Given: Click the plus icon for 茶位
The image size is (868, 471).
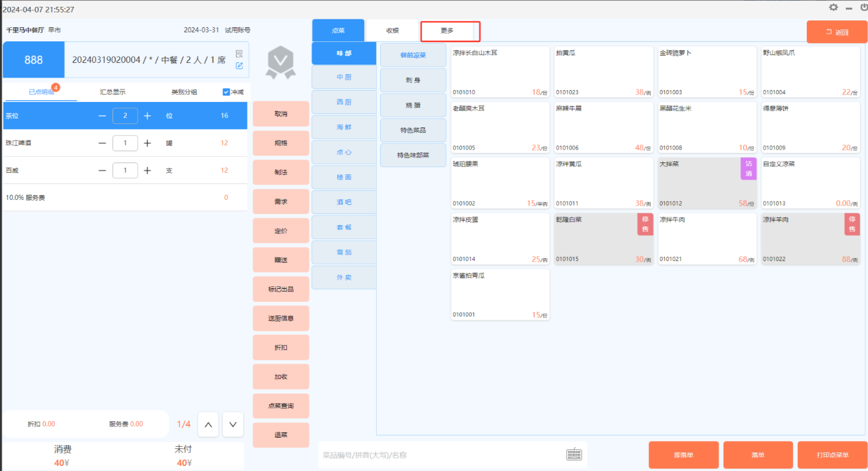Looking at the screenshot, I should (x=147, y=115).
